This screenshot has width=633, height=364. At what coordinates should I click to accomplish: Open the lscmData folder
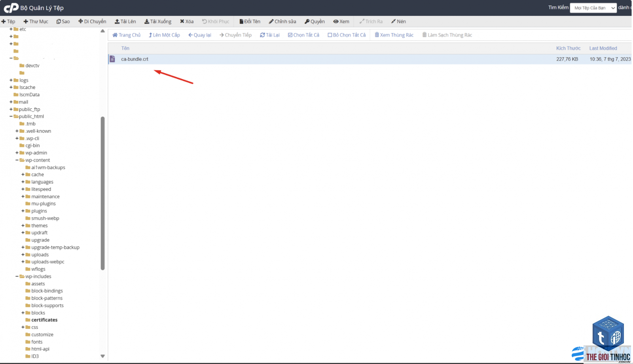tap(29, 95)
